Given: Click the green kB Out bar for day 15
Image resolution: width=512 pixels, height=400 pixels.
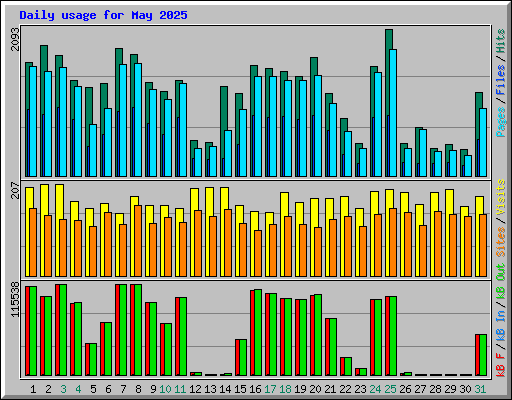Looking at the screenshot, I should pyautogui.click(x=243, y=357).
